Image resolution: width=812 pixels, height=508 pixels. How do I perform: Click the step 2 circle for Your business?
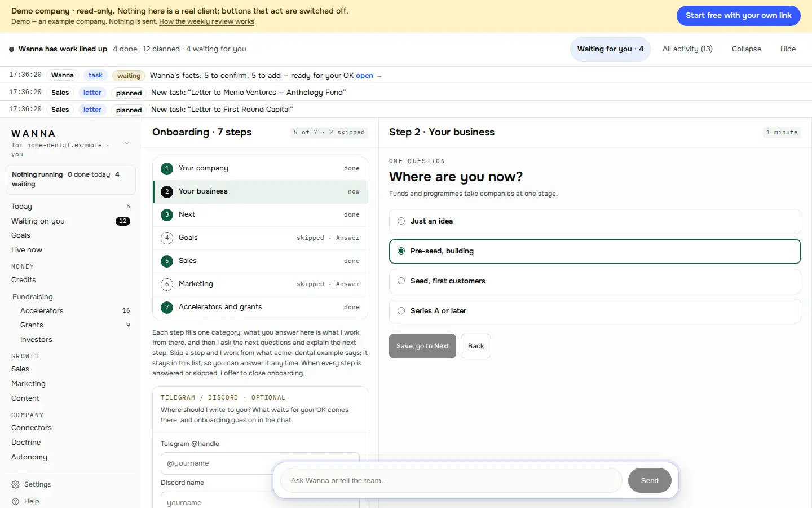[x=167, y=191]
